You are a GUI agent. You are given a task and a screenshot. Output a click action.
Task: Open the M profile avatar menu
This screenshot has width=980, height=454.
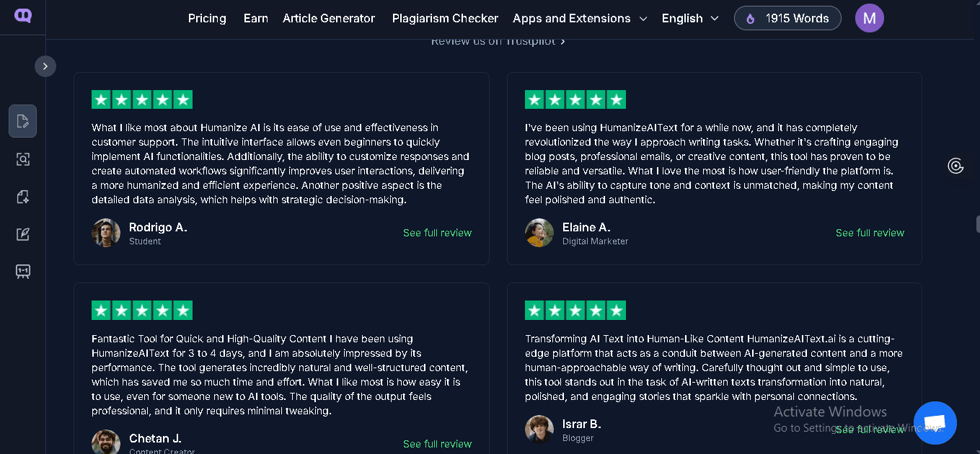[x=869, y=17]
